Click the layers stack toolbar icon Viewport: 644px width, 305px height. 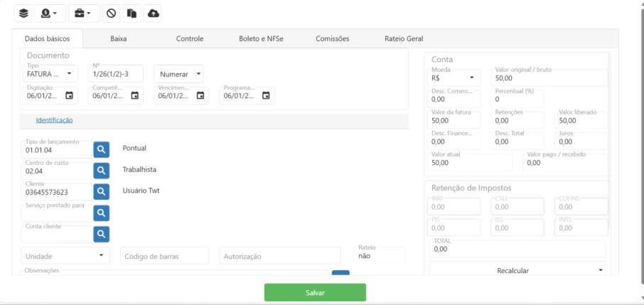point(24,14)
